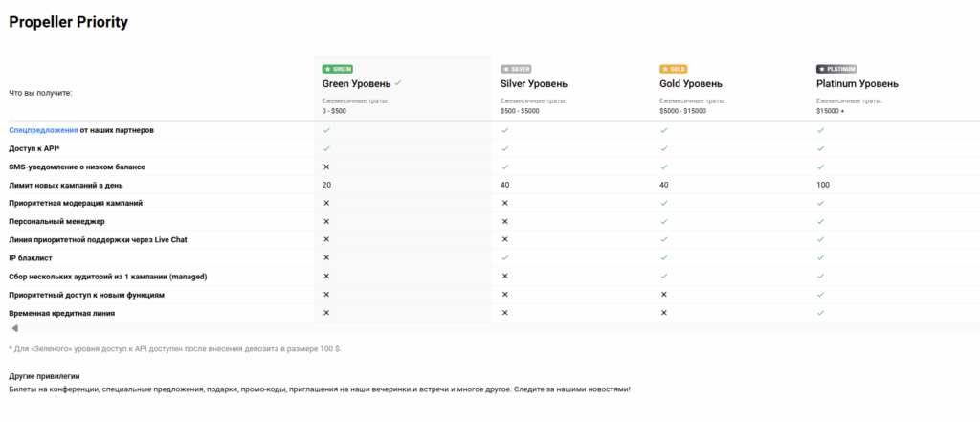Click the Gold checkmark for IP блэклист

[664, 257]
